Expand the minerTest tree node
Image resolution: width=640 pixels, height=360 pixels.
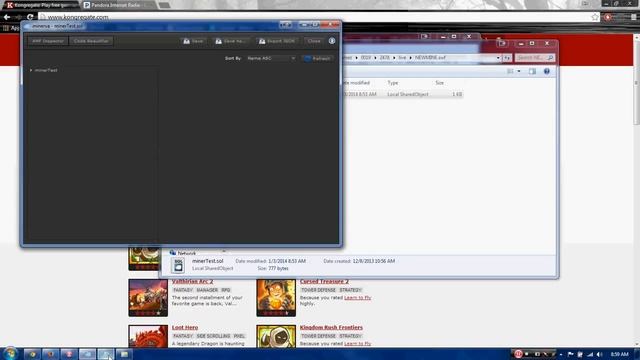(x=31, y=70)
